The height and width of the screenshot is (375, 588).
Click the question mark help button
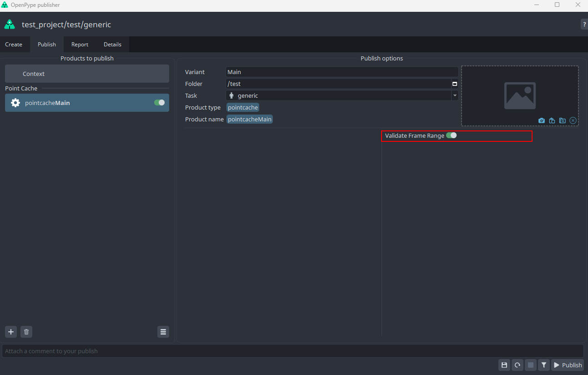pos(584,25)
